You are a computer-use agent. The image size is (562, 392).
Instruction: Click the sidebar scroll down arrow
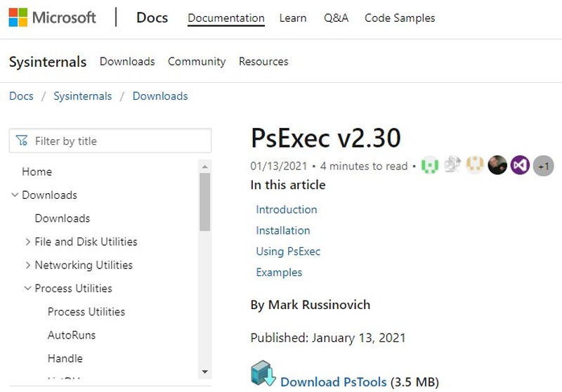coord(205,371)
